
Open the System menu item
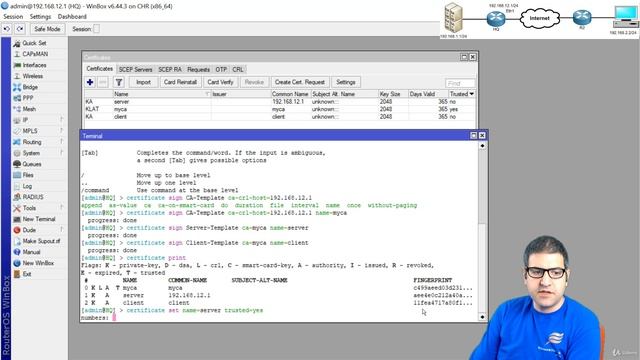pyautogui.click(x=31, y=153)
